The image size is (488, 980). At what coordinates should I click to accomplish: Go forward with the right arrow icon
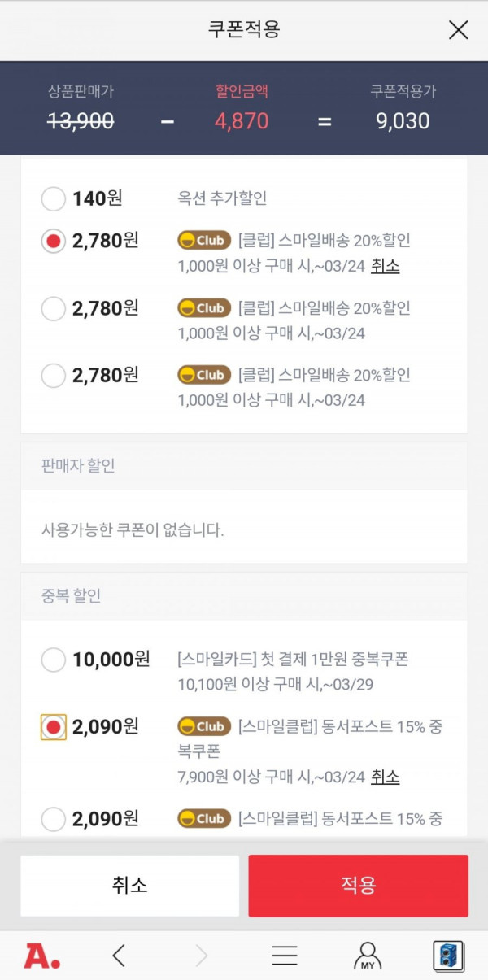(202, 956)
